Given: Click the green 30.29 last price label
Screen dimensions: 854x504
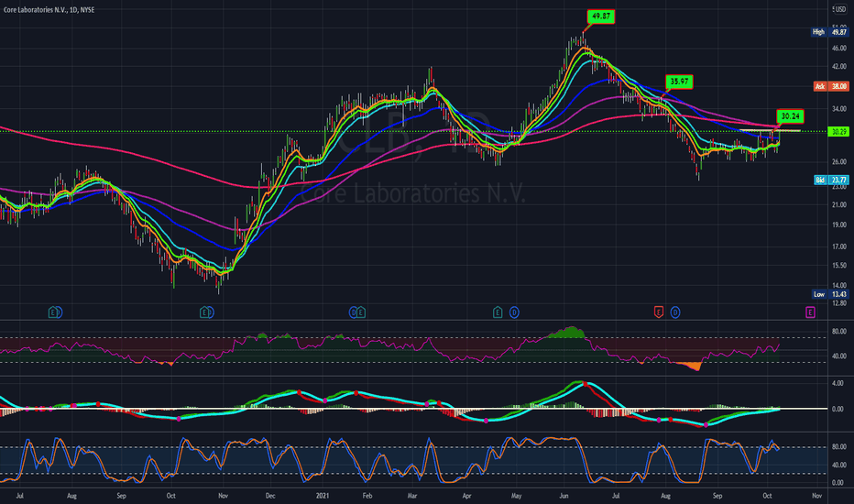Looking at the screenshot, I should (838, 132).
